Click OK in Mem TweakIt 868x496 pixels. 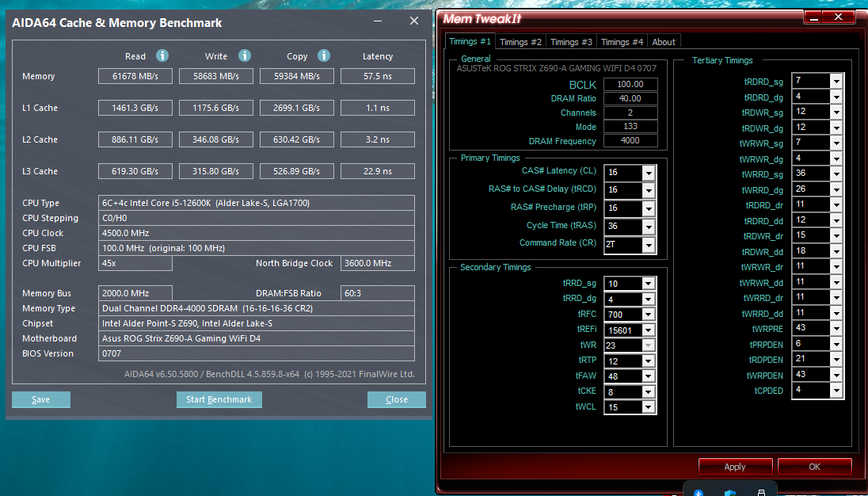coord(814,467)
